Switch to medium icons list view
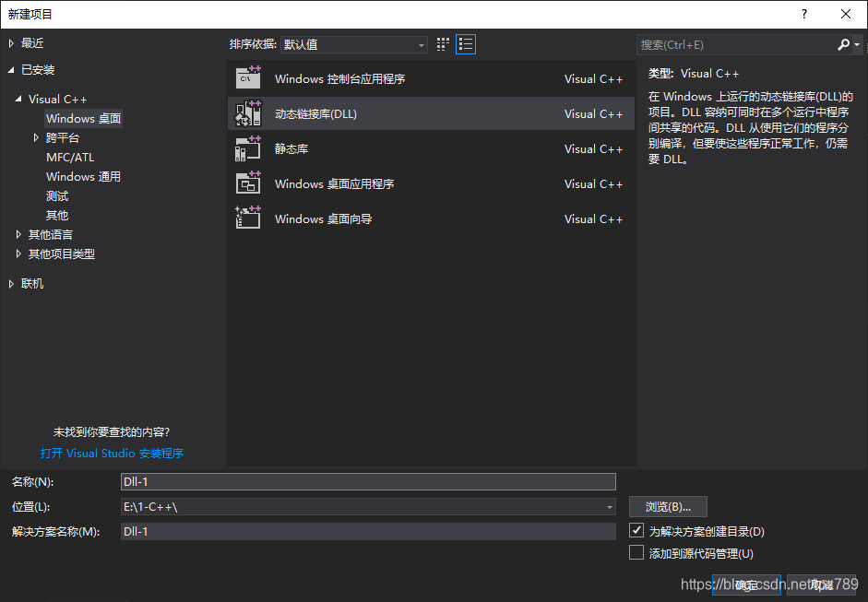The width and height of the screenshot is (868, 602). coord(466,44)
